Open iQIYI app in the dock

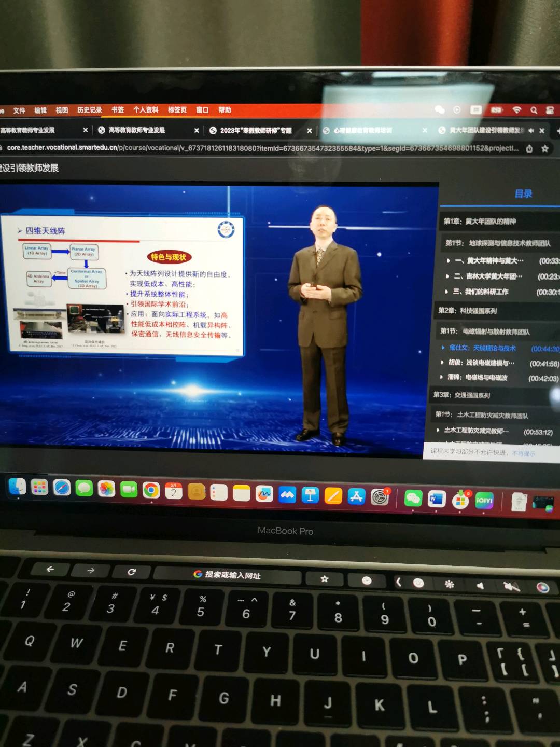(484, 501)
